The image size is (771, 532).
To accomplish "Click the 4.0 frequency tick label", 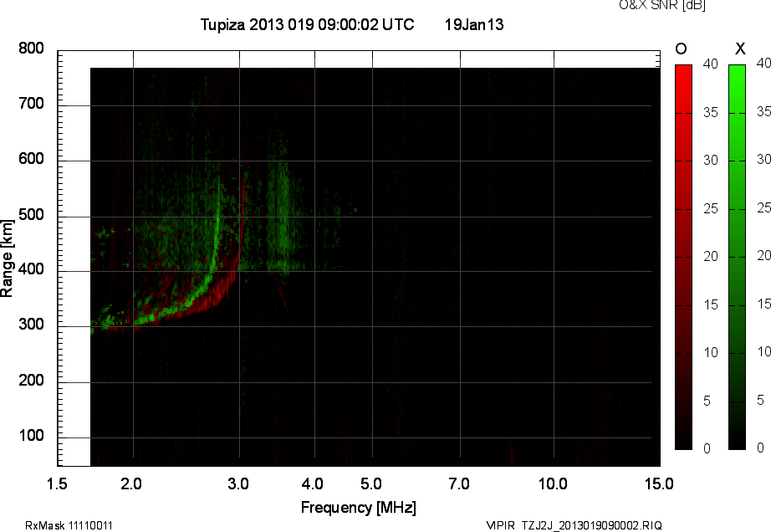I will pos(312,483).
